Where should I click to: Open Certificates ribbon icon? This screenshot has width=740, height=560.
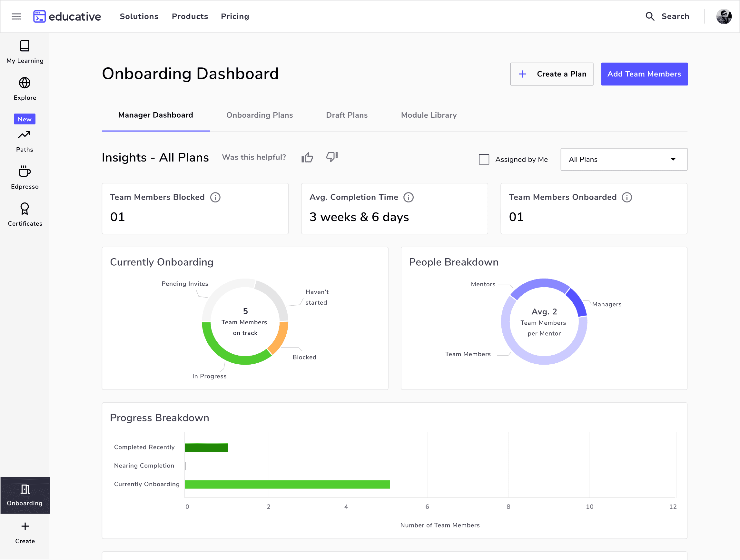pyautogui.click(x=25, y=209)
